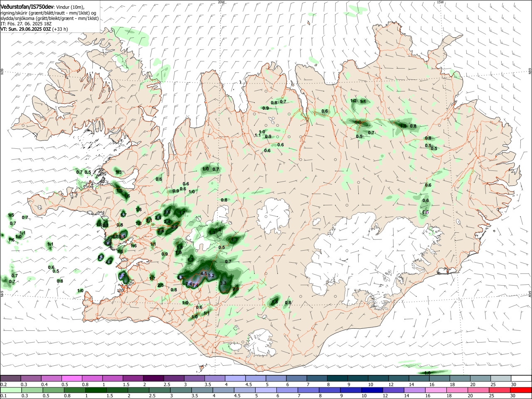Click the initial time line 'IT: Fös. 27. 06. 2025 18Z'
The height and width of the screenshot is (399, 532).
point(26,24)
